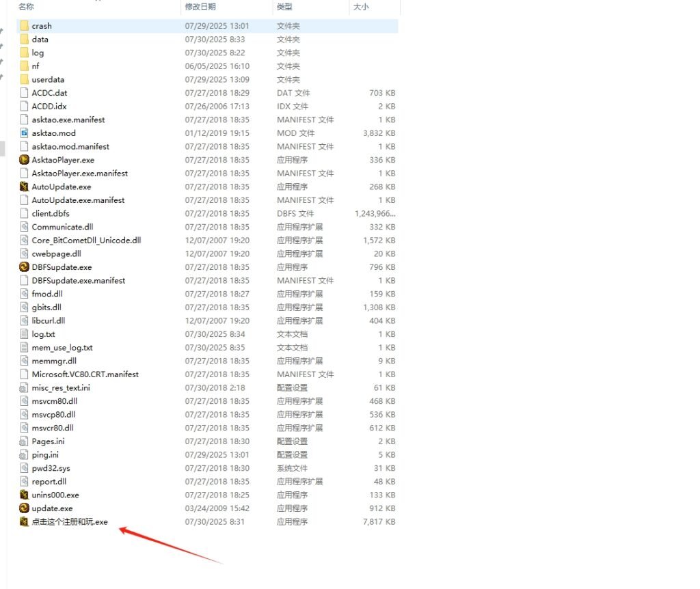Screen dimensions: 700x589
Task: Select file name msvcm80.dll
Action: tap(55, 401)
